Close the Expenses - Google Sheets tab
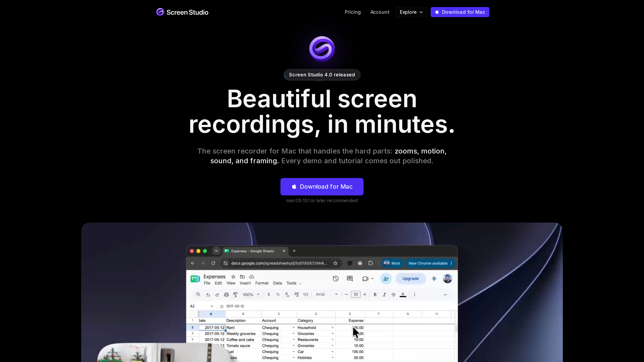 coord(284,251)
